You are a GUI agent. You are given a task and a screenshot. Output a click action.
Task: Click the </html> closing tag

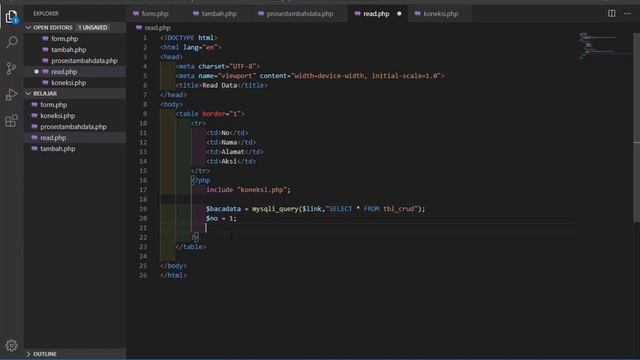click(173, 275)
